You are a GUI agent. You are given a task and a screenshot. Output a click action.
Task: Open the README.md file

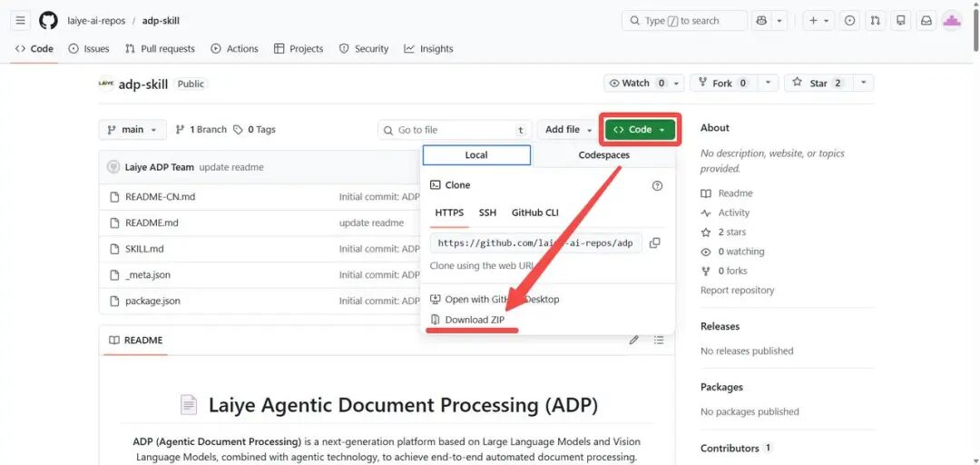tap(152, 223)
